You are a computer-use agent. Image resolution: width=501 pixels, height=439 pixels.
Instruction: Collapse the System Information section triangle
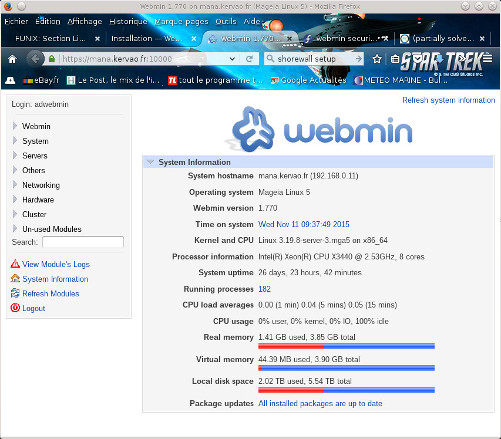pyautogui.click(x=150, y=162)
